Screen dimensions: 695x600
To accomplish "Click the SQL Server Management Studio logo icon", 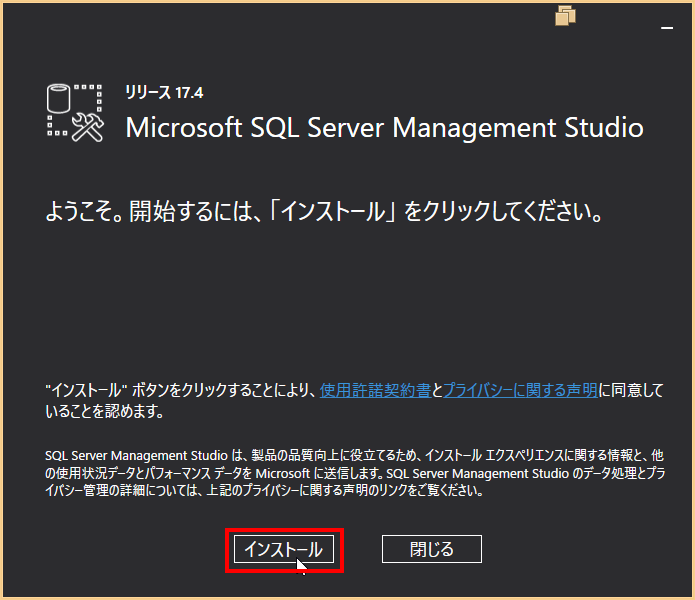I will (x=75, y=113).
